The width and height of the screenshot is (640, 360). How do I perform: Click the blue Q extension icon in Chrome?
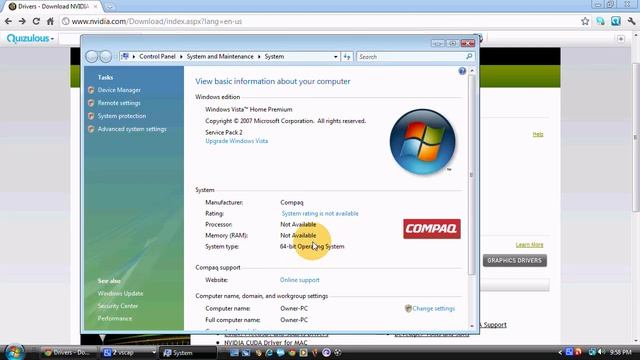pos(616,21)
